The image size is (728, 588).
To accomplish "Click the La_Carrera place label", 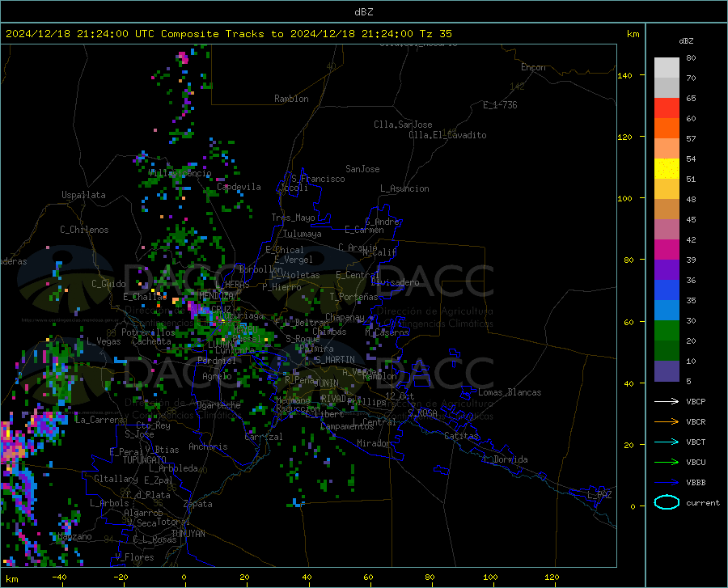I will pyautogui.click(x=99, y=420).
